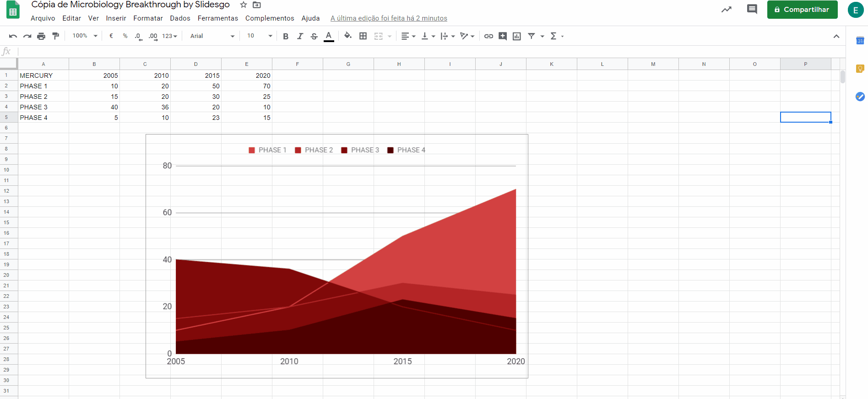The image size is (868, 399).
Task: Toggle italic formatting
Action: (x=300, y=36)
